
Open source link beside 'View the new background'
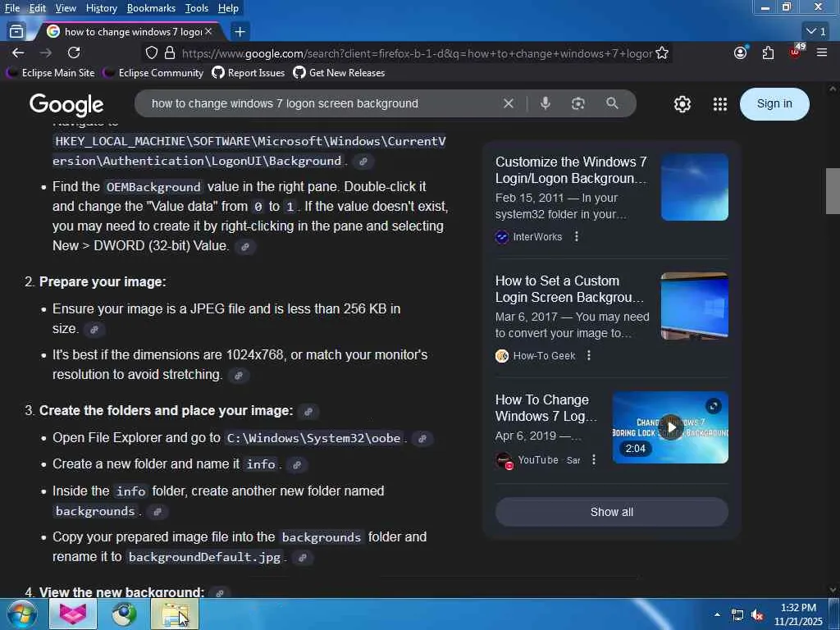point(219,593)
